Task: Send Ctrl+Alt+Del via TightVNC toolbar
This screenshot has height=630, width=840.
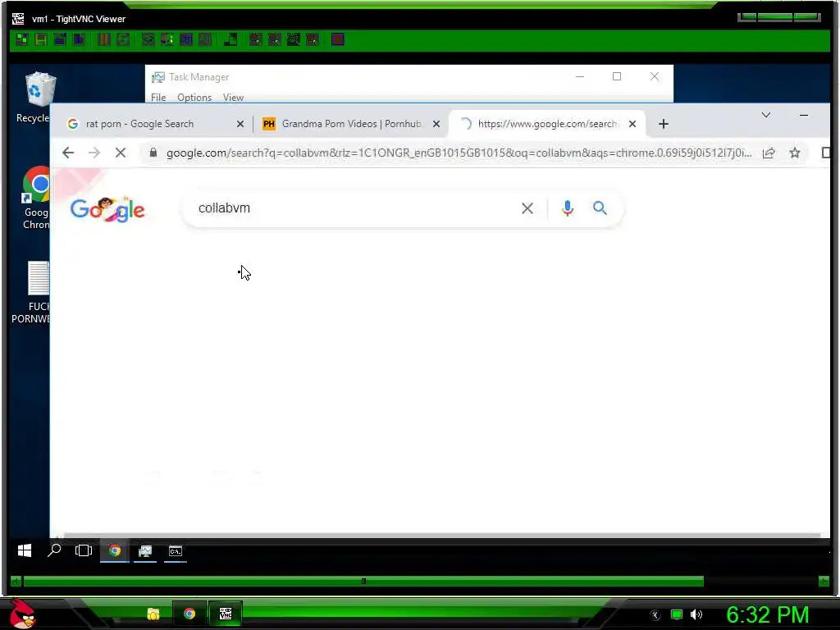Action: coord(148,39)
